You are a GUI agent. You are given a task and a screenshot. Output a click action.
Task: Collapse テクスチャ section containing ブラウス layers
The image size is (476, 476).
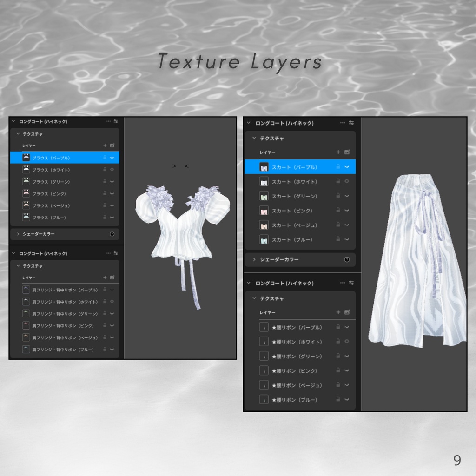pyautogui.click(x=18, y=134)
